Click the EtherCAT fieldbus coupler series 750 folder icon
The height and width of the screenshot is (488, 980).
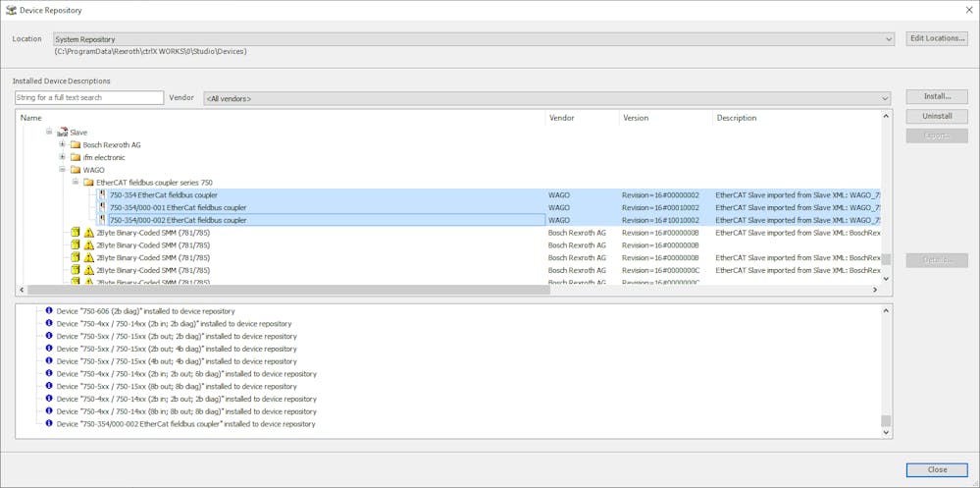pyautogui.click(x=88, y=183)
